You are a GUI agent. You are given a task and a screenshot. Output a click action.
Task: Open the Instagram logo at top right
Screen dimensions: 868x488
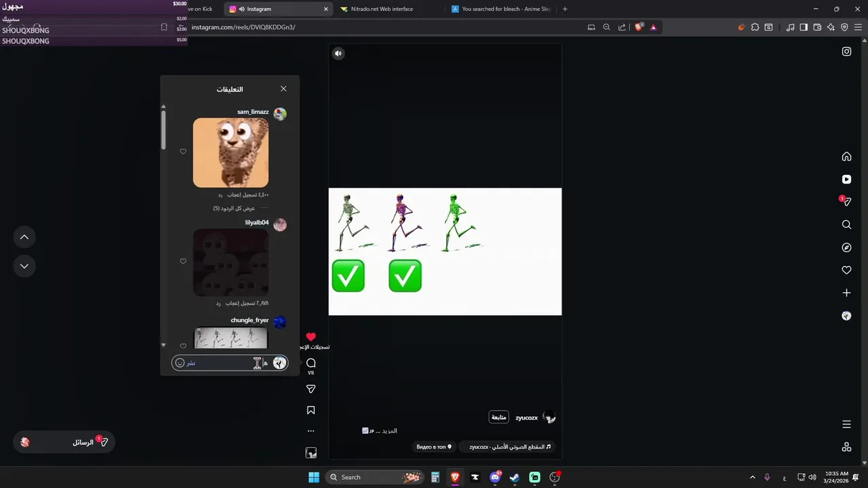[x=846, y=52]
